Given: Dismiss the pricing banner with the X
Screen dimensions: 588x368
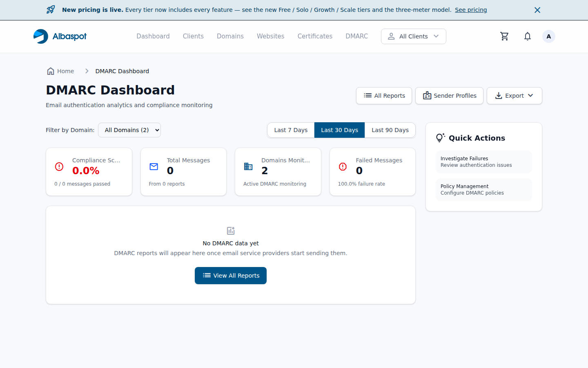Looking at the screenshot, I should [x=537, y=10].
